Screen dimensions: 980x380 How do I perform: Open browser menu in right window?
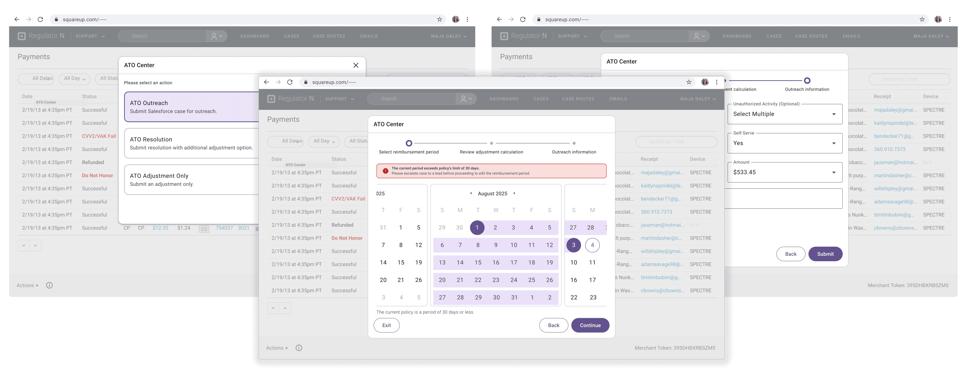[x=950, y=19]
